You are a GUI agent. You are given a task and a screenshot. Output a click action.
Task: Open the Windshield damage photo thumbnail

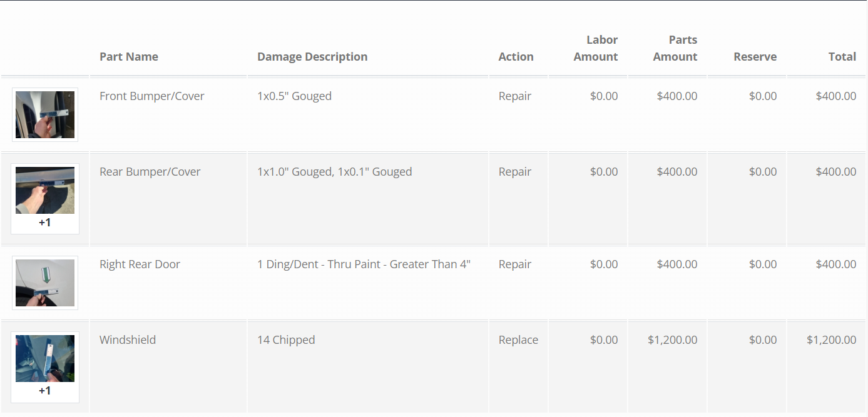45,359
